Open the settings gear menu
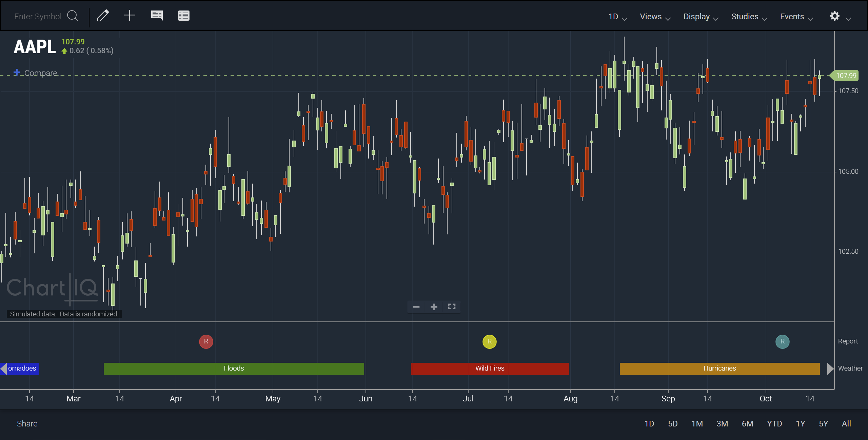The width and height of the screenshot is (868, 440). [x=835, y=16]
